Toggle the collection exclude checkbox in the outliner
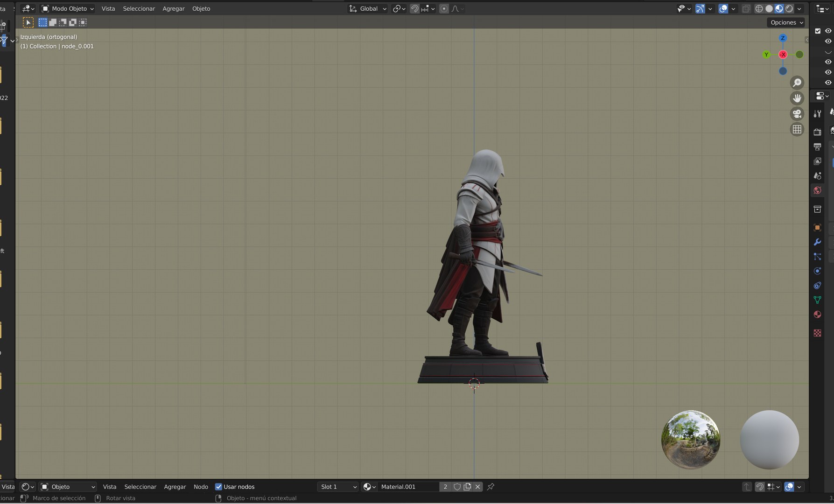 (x=818, y=31)
